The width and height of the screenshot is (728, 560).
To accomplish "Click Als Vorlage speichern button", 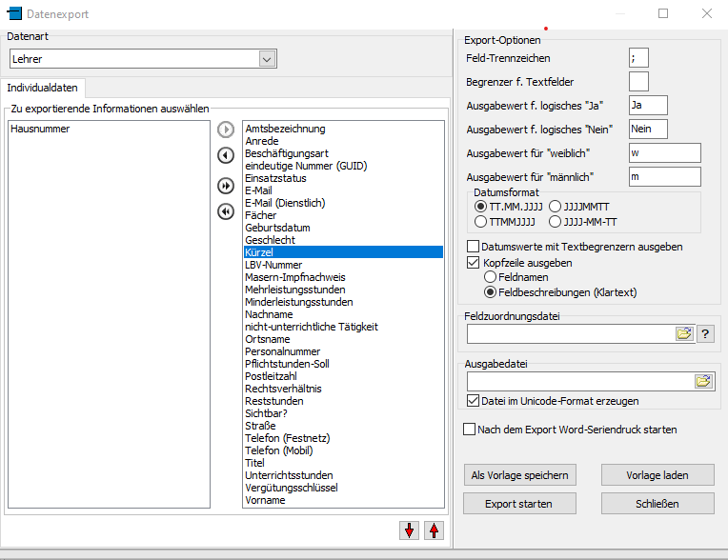I will click(519, 474).
